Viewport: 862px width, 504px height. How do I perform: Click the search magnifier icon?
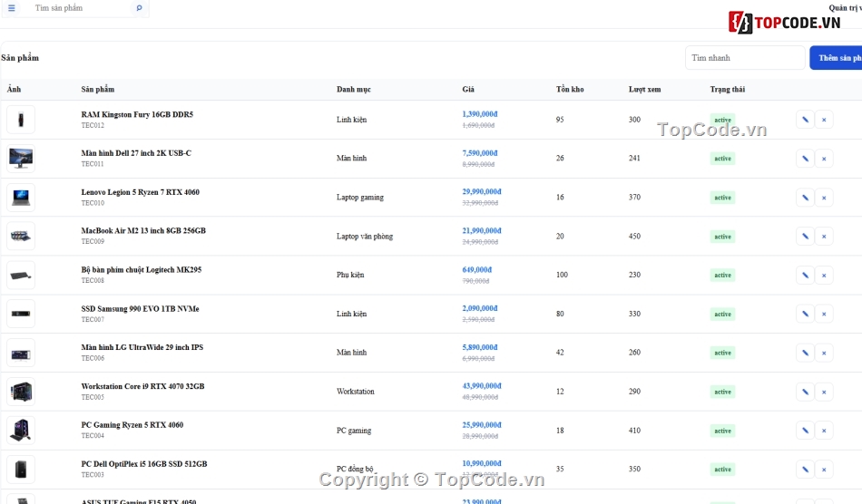[139, 8]
